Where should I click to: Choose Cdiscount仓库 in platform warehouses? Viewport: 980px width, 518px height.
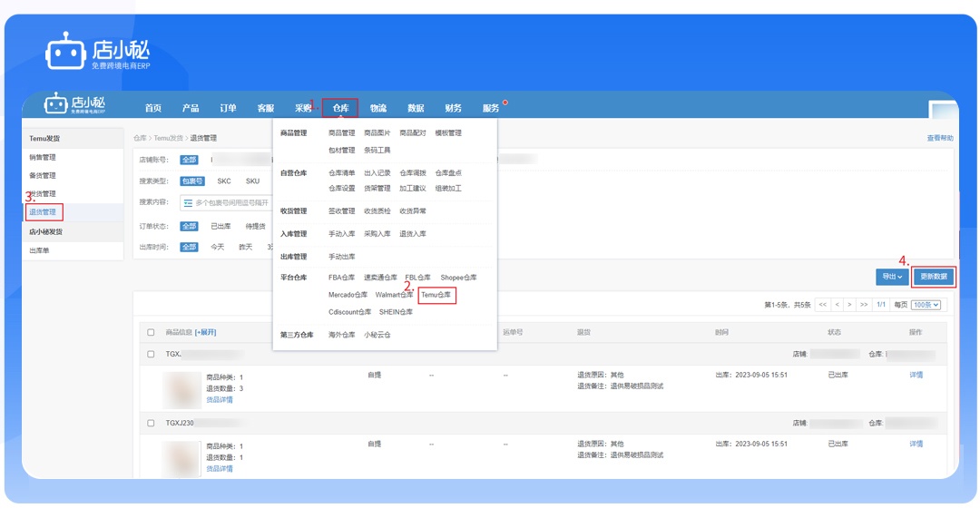point(349,312)
